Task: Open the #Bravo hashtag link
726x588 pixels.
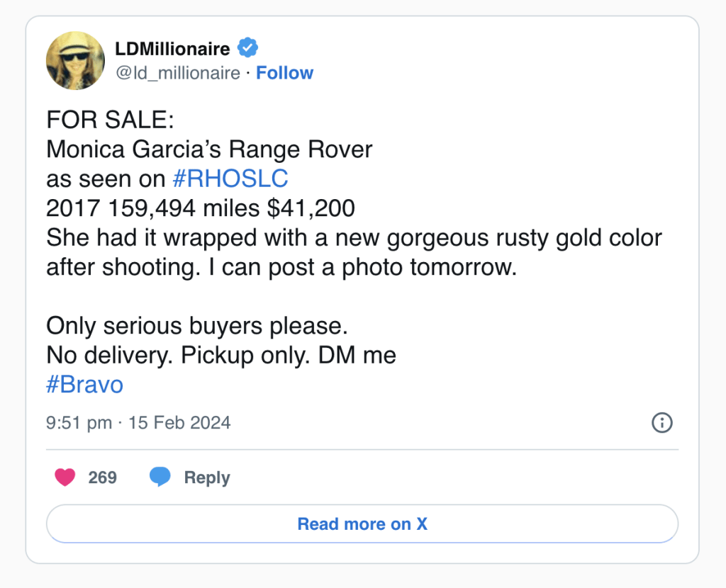Action: (84, 384)
